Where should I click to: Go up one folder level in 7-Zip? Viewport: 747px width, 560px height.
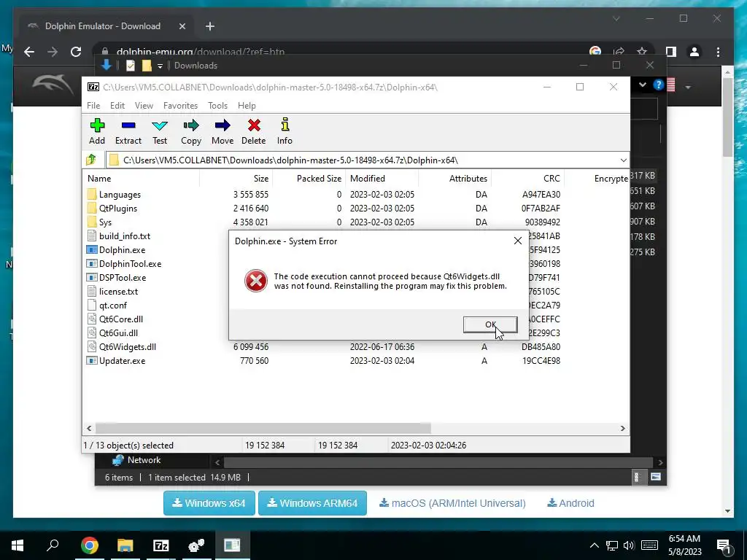point(91,160)
